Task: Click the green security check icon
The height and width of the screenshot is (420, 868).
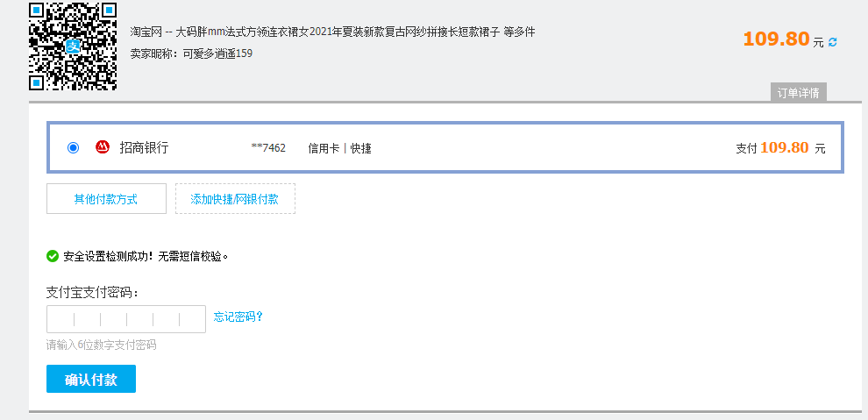Action: click(x=53, y=256)
